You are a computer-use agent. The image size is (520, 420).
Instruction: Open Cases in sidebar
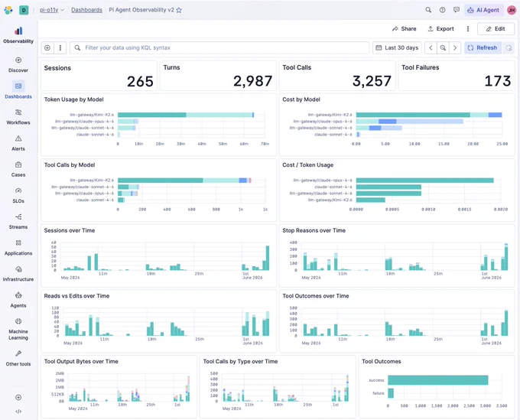(18, 169)
